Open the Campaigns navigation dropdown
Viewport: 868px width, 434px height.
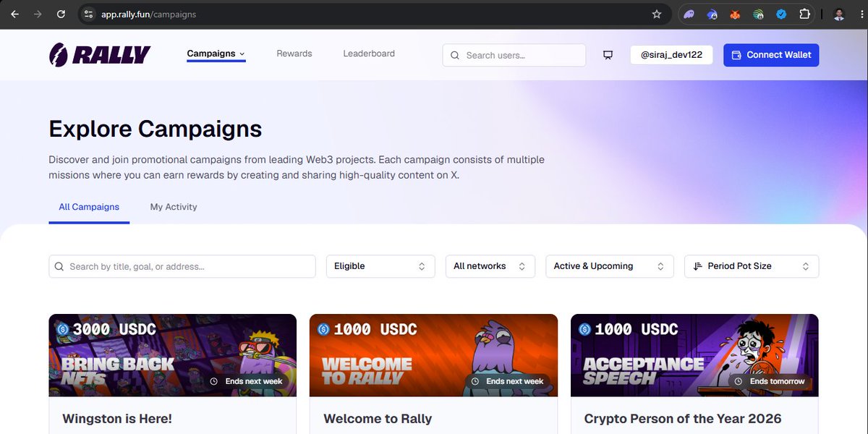tap(216, 54)
